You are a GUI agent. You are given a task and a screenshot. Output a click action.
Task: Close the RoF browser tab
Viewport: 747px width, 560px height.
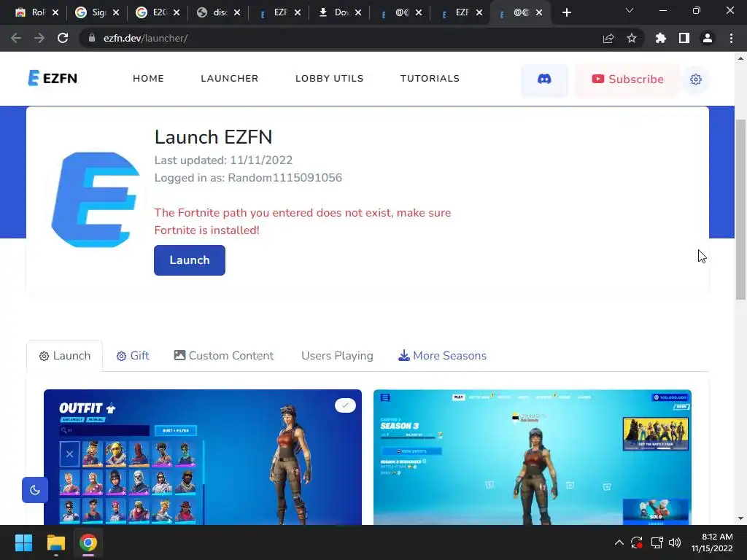click(55, 12)
